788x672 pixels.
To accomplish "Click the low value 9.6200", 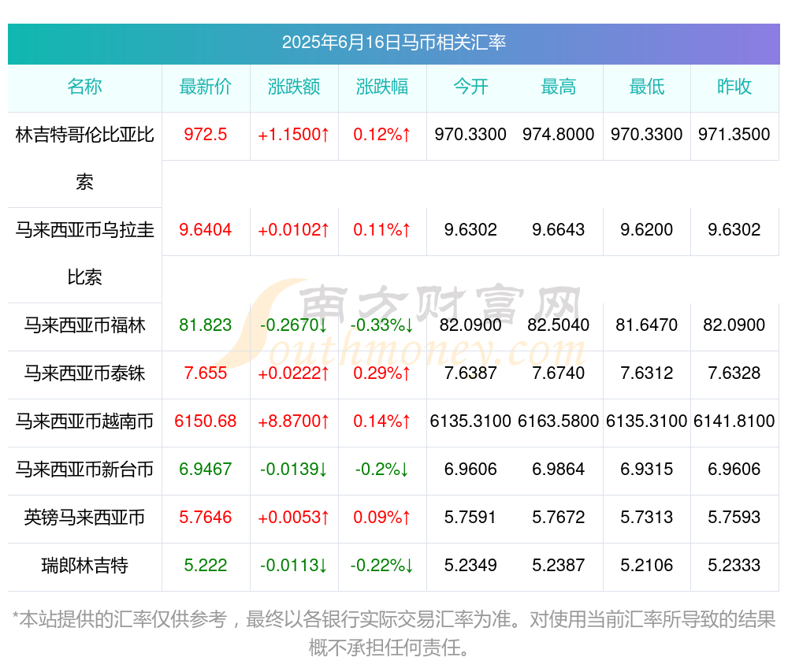I will tap(647, 230).
